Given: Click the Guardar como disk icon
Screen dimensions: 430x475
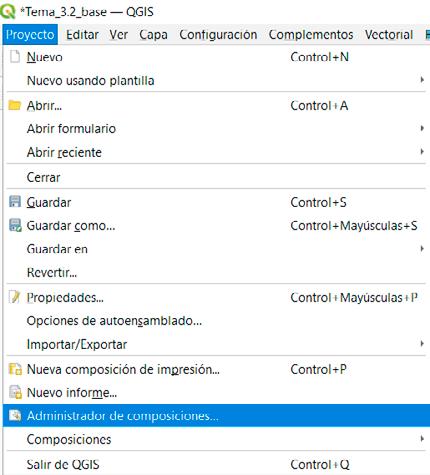Looking at the screenshot, I should click(x=15, y=225).
